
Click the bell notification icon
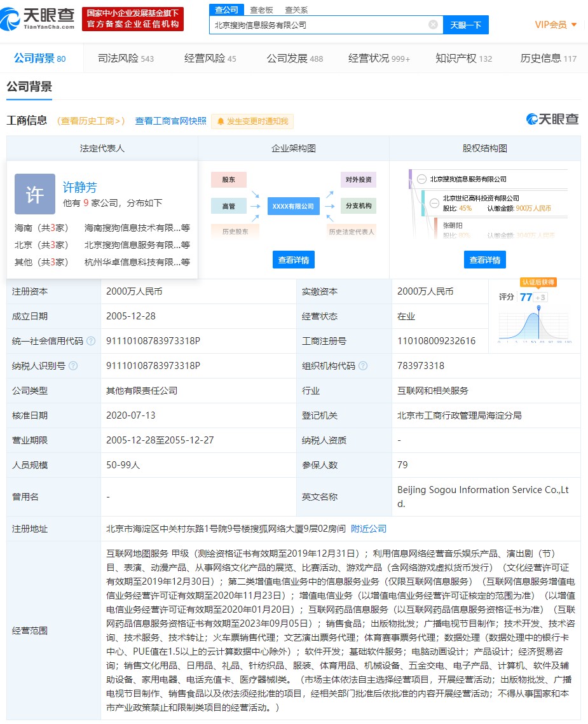pos(221,121)
